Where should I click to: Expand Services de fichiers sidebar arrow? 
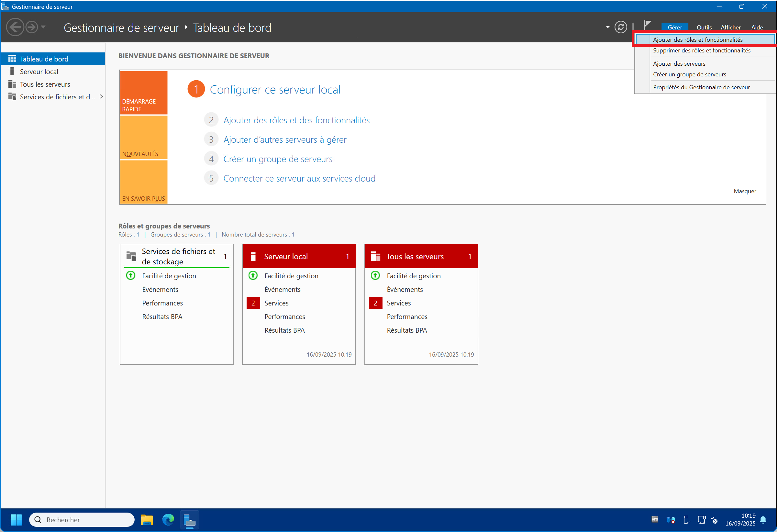pos(101,97)
